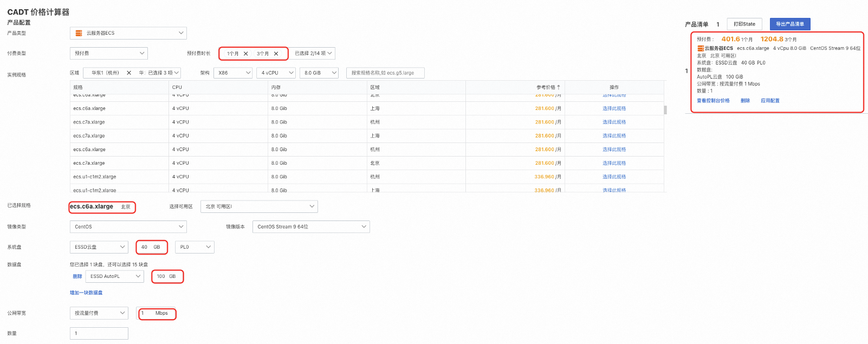The image size is (868, 344).
Task: Remove the 华东1（杭州） region tag
Action: pyautogui.click(x=129, y=73)
